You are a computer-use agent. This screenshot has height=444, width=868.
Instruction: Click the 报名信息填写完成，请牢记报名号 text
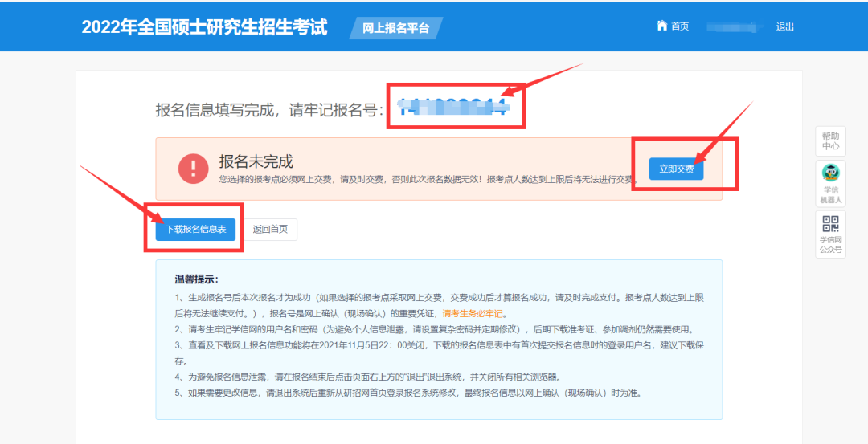(269, 109)
